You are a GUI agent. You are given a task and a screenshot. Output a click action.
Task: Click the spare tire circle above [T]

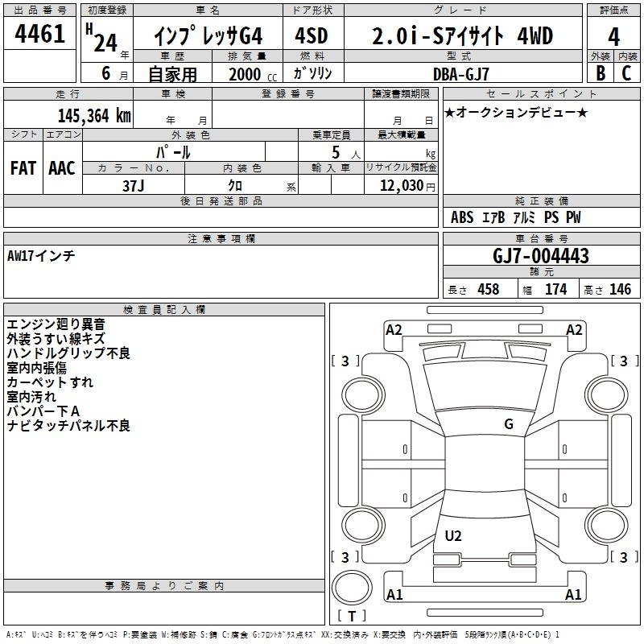(352, 588)
